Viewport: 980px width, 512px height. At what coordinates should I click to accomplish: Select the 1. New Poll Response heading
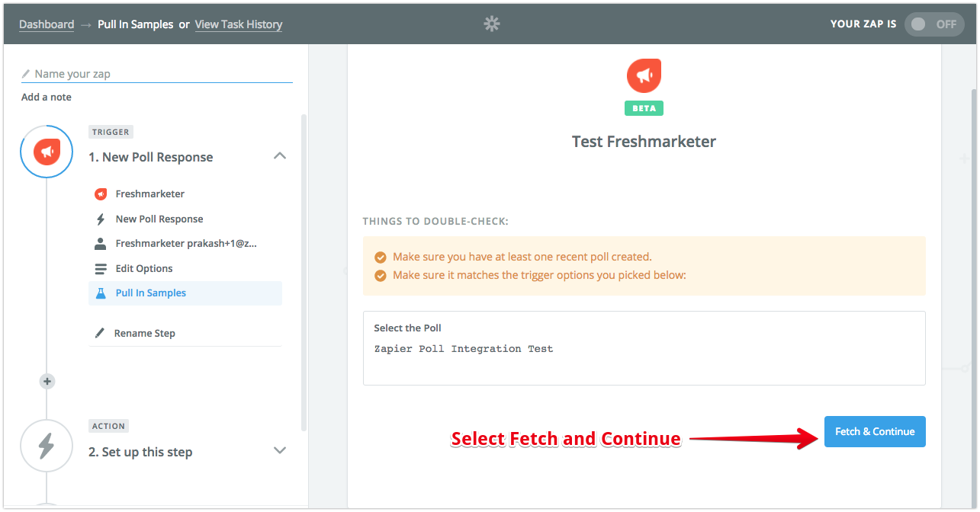(151, 157)
